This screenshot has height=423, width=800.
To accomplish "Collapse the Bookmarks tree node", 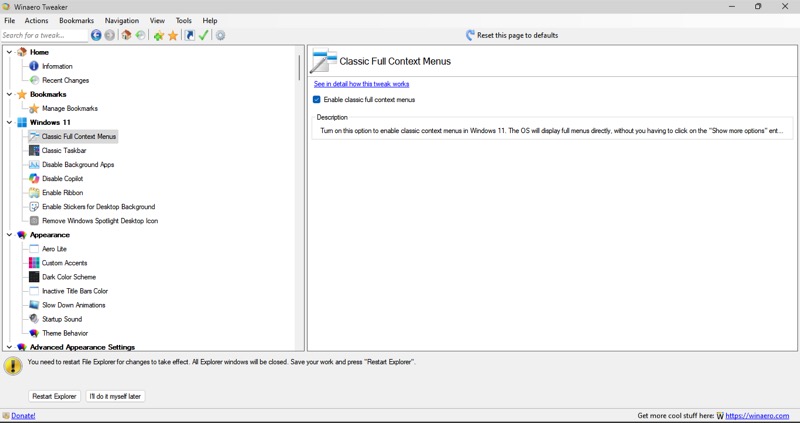I will pyautogui.click(x=9, y=94).
